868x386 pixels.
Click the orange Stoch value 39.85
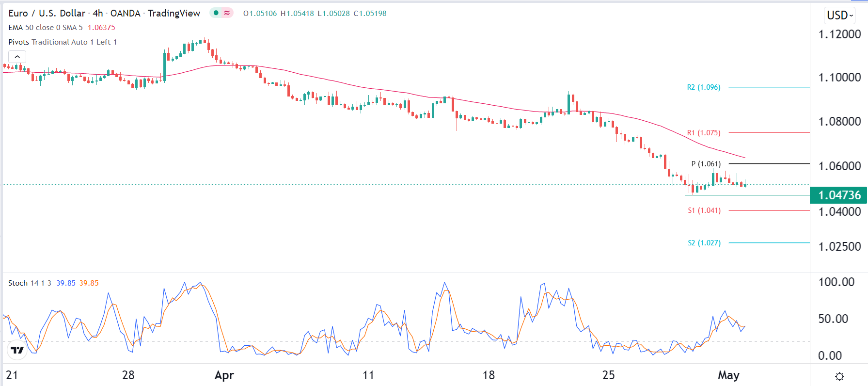pos(89,283)
